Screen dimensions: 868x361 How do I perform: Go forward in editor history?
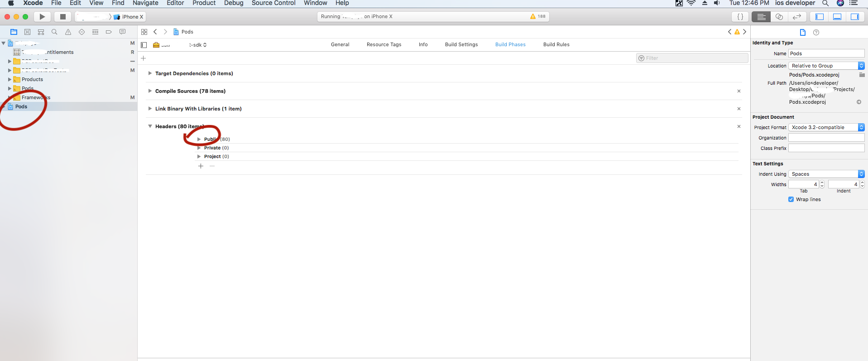165,32
